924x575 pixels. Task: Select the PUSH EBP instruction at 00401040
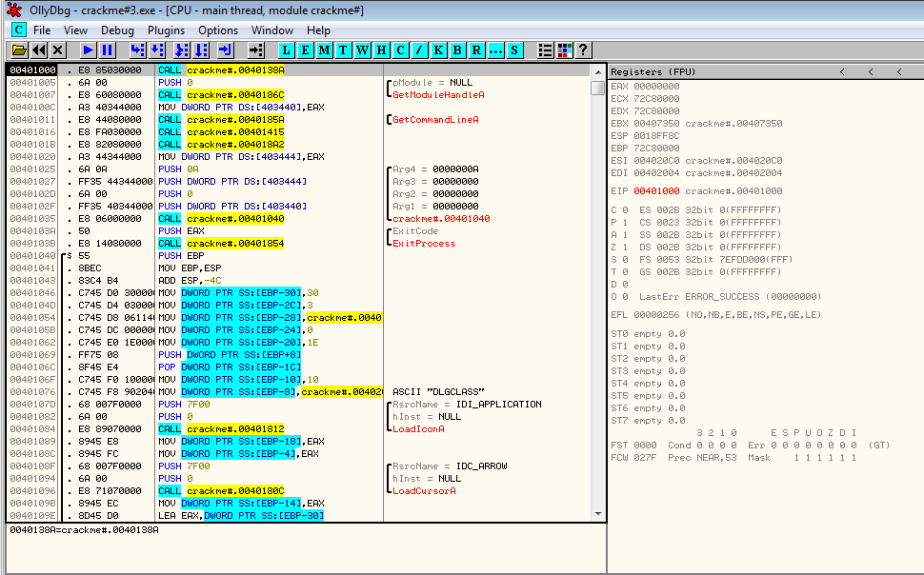(179, 255)
